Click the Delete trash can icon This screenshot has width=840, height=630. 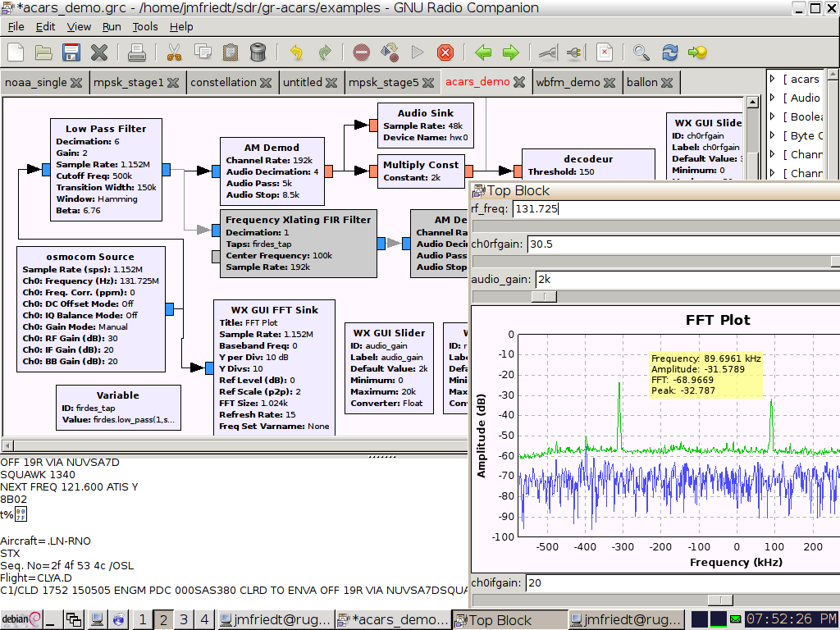(258, 52)
